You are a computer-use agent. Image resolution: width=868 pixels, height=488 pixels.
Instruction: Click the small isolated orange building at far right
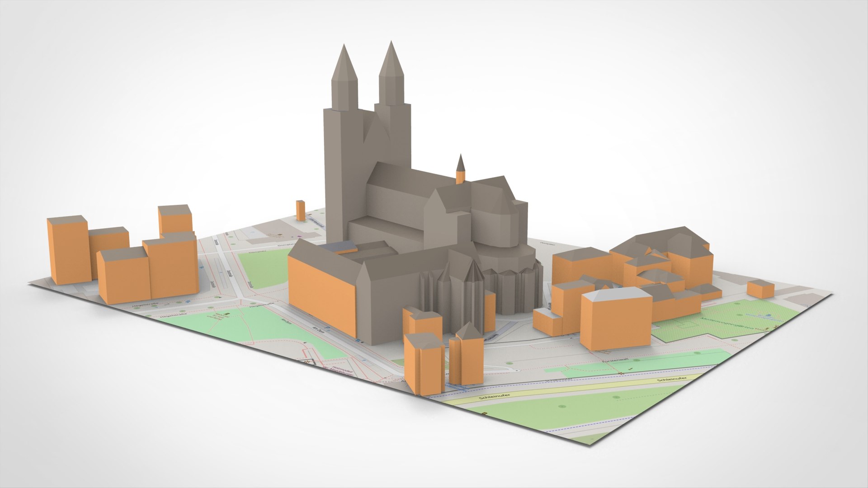(760, 289)
